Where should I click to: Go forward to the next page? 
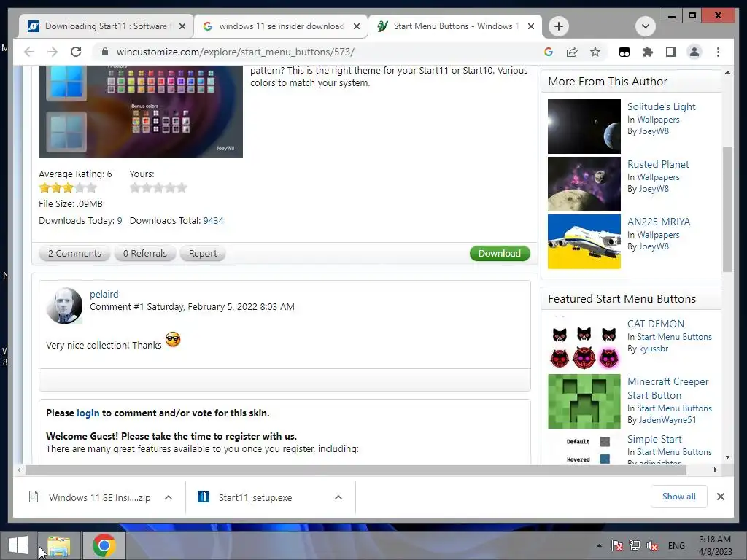click(x=53, y=52)
